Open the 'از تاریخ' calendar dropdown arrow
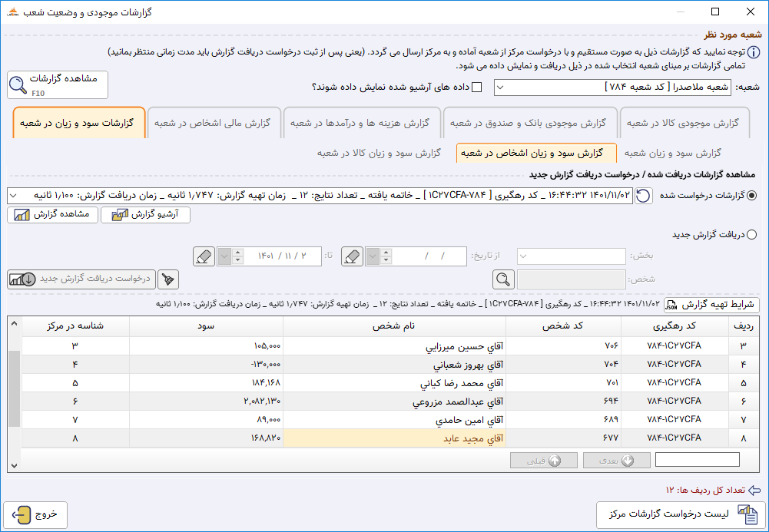 pyautogui.click(x=373, y=256)
